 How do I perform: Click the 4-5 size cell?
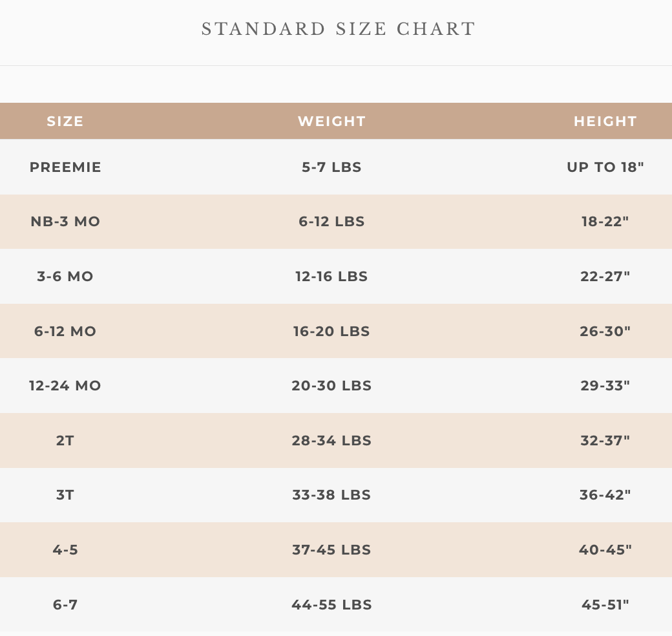[x=65, y=550]
